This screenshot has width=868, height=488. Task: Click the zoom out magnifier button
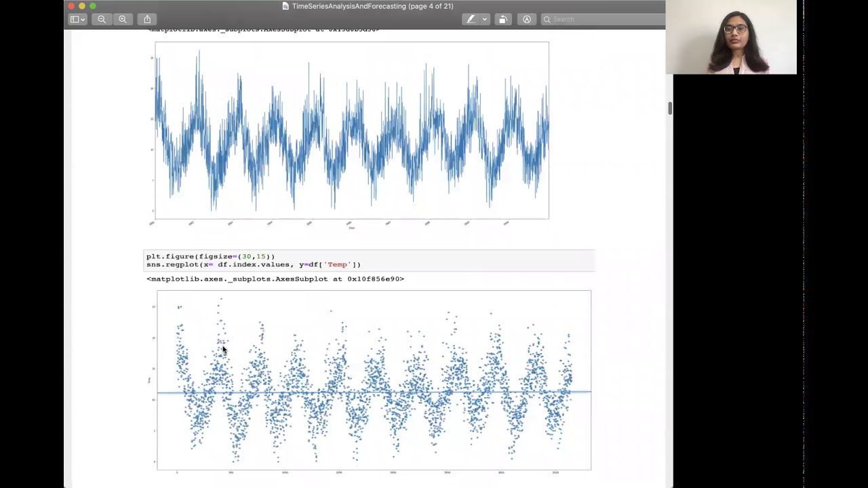coord(102,19)
